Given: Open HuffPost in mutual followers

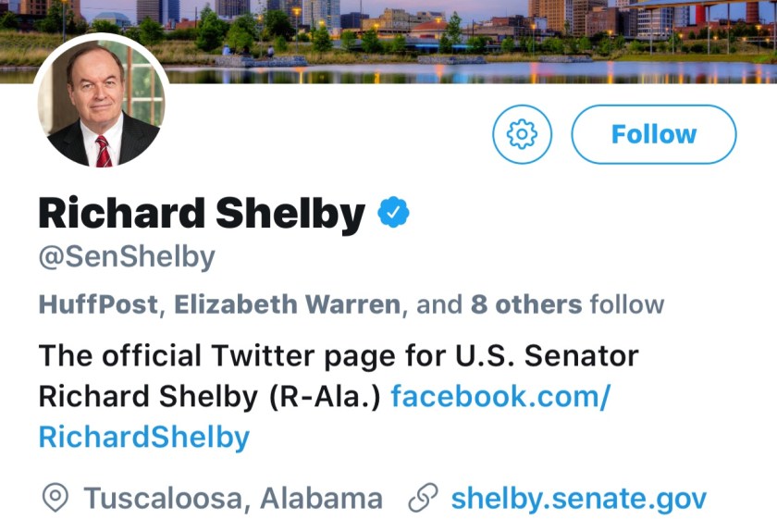Looking at the screenshot, I should [98, 304].
